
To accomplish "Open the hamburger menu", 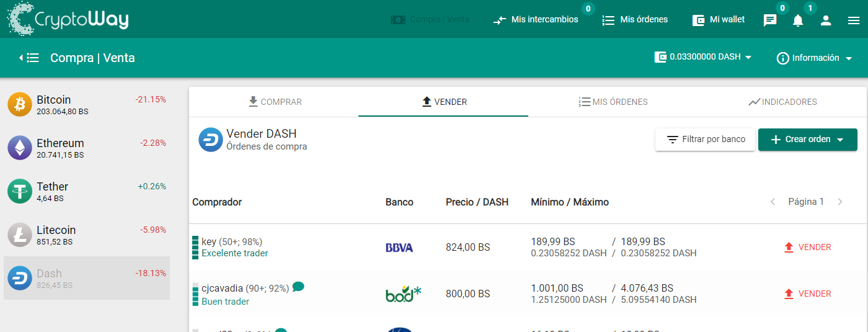I will pos(854,20).
